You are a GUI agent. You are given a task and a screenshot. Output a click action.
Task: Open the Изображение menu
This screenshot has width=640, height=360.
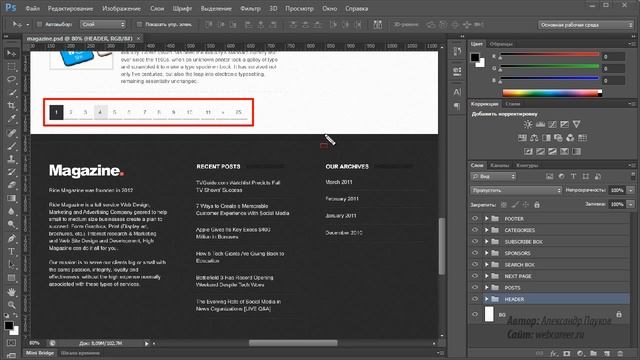click(x=121, y=8)
